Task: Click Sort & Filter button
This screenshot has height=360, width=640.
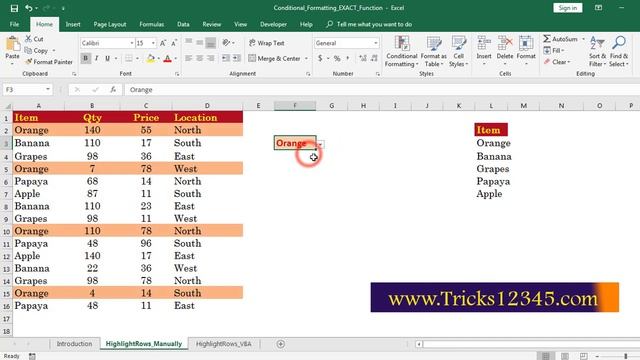Action: coord(597,51)
